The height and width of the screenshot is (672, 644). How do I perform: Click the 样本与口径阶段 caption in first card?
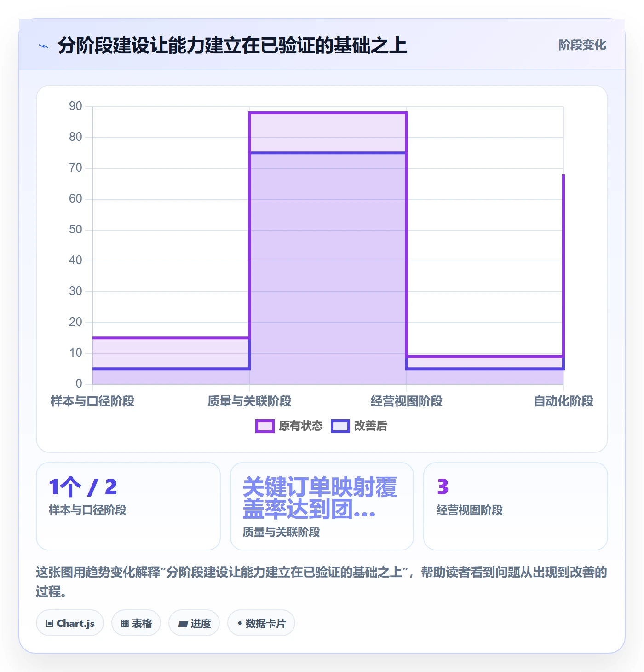[87, 510]
